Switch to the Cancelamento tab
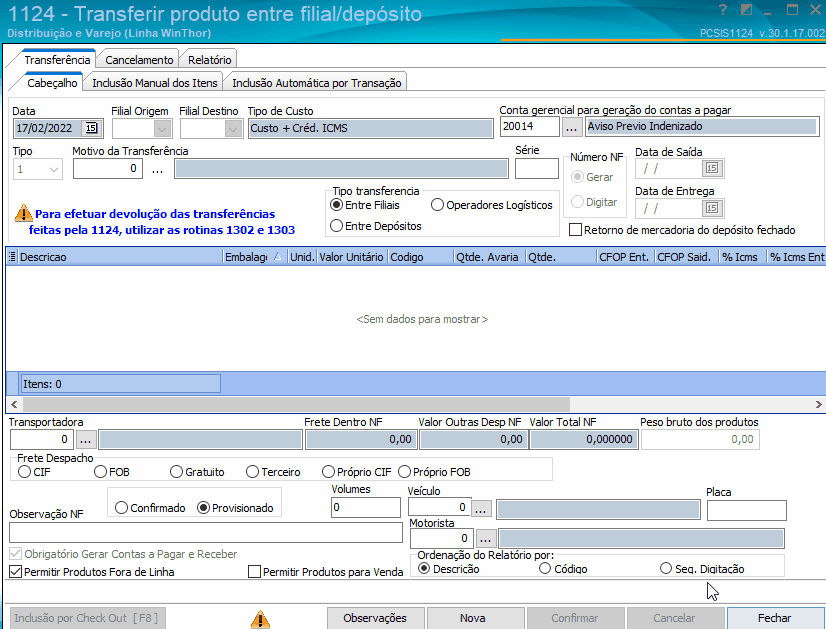Screen dimensions: 826x629 pos(139,60)
